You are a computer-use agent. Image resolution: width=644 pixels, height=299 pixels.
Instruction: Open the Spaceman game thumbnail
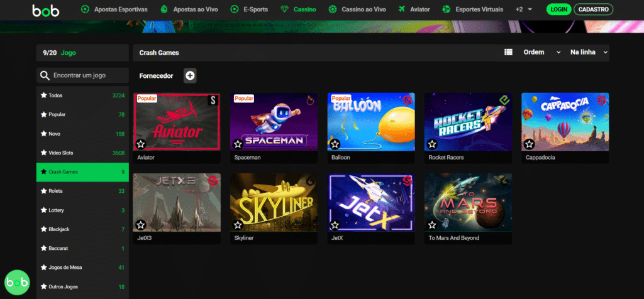point(274,122)
